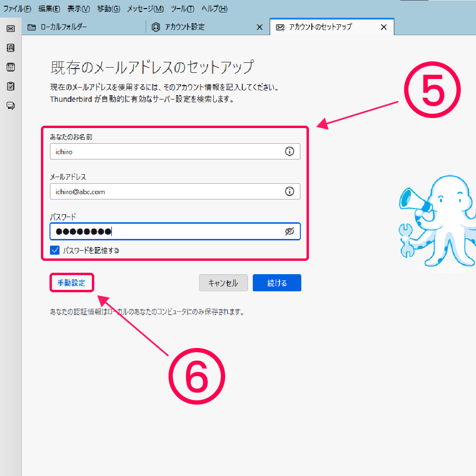476x476 pixels.
Task: Open the メッセージ menu
Action: click(145, 9)
